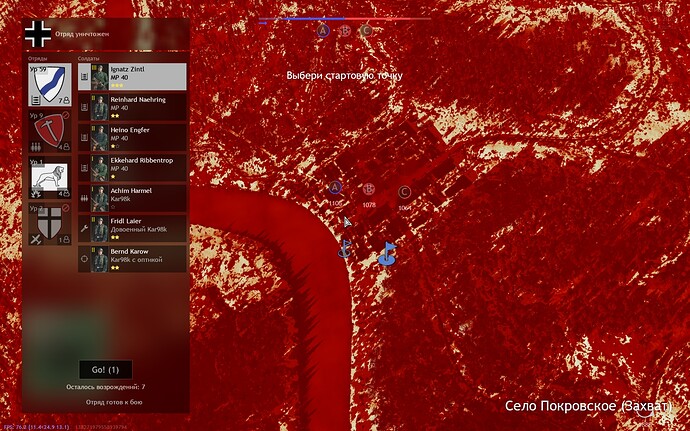
Task: Click the blocked icon on the hammer squad
Action: pos(66,115)
